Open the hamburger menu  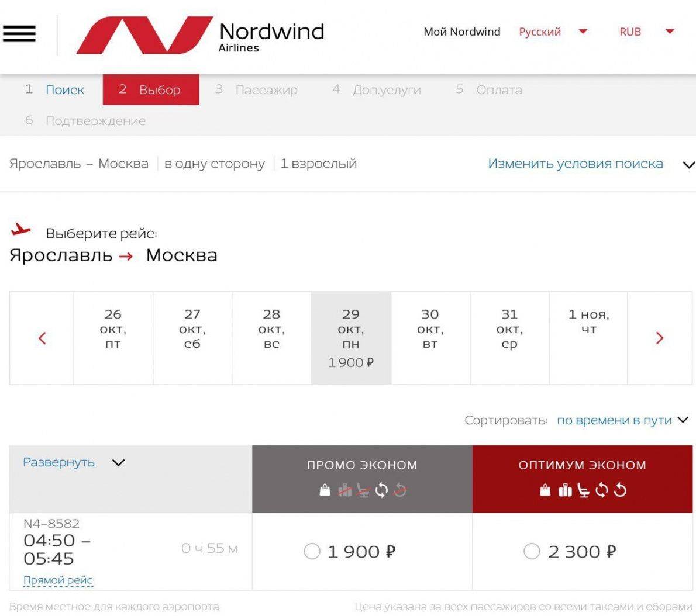tap(19, 34)
